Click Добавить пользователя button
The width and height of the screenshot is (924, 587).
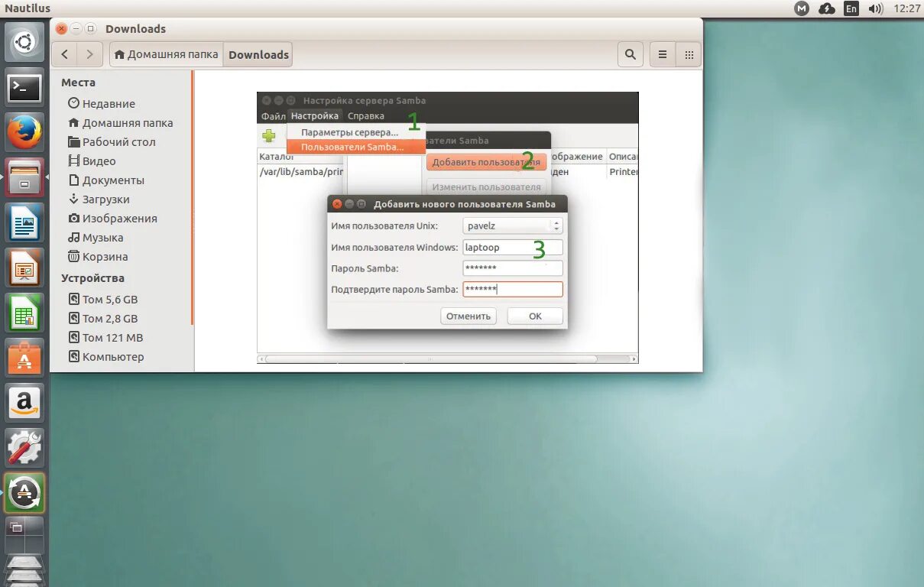click(486, 162)
